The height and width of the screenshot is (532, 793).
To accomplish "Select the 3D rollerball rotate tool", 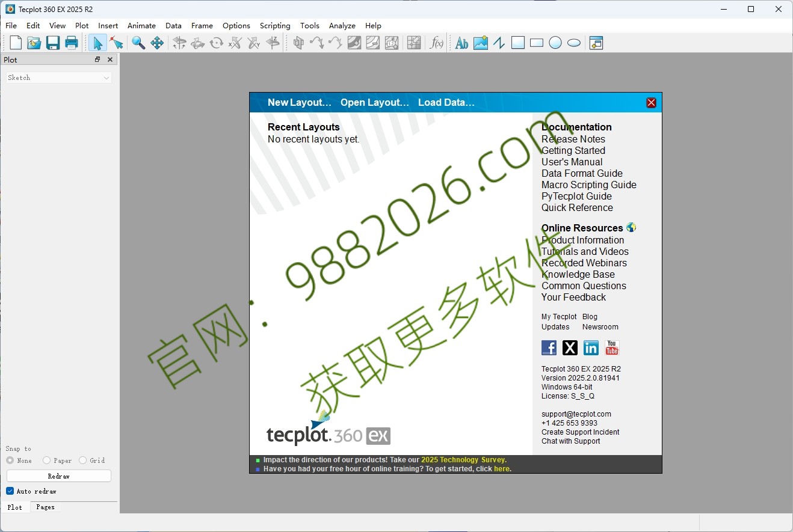I will pyautogui.click(x=198, y=43).
